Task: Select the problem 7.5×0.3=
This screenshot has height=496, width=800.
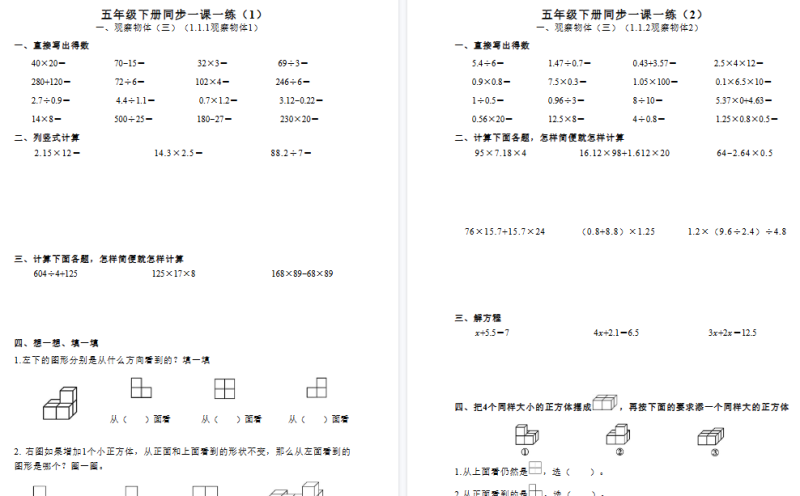Action: click(x=567, y=82)
